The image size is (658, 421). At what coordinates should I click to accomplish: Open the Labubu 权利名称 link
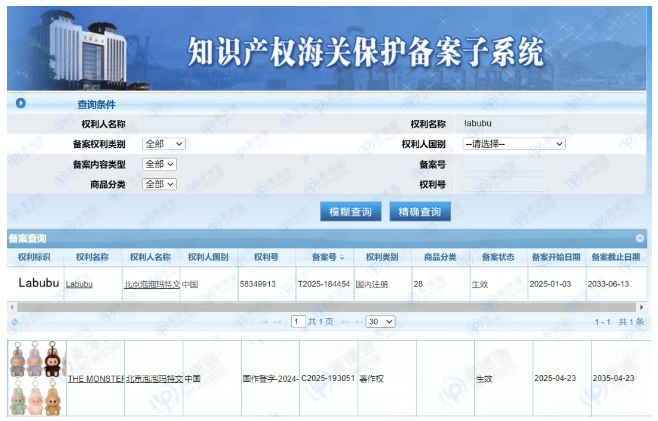(79, 284)
